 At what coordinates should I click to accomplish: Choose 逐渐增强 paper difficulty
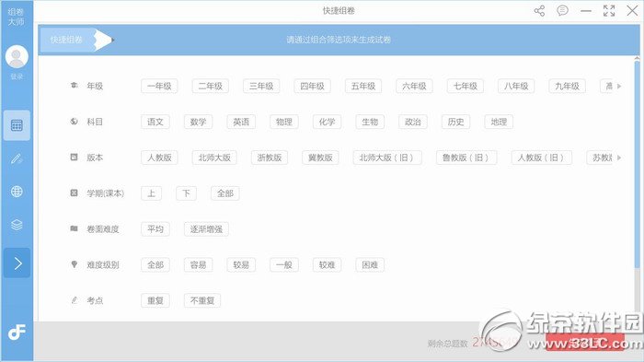[206, 229]
